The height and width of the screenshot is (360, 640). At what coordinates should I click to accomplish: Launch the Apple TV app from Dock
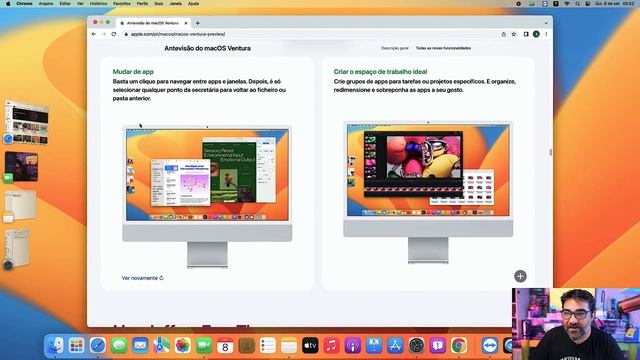tap(310, 346)
